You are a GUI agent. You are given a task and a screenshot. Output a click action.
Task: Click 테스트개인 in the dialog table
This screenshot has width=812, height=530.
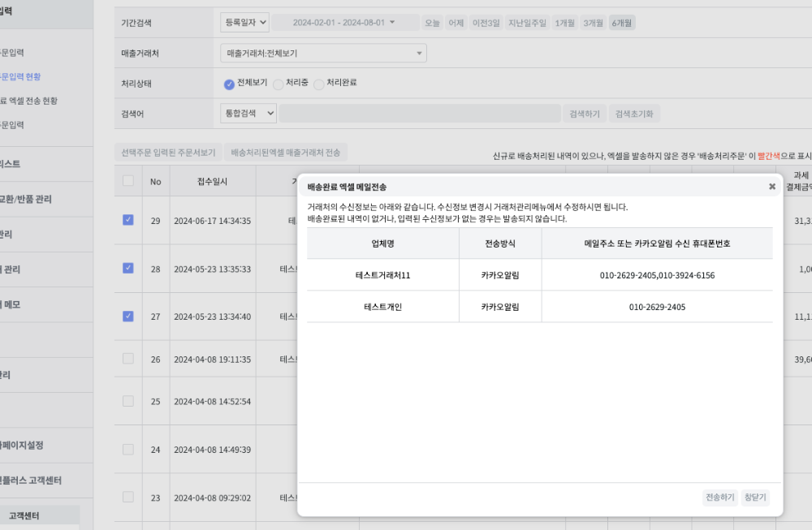[382, 307]
